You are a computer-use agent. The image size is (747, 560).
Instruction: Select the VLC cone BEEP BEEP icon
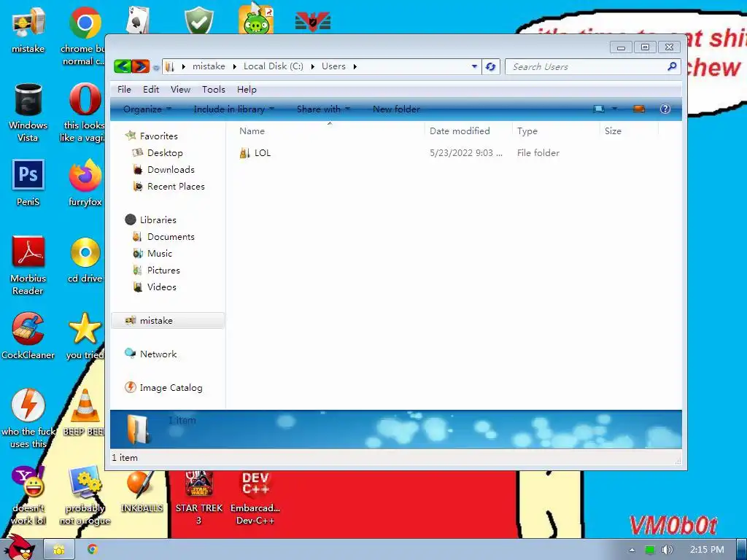(x=85, y=413)
